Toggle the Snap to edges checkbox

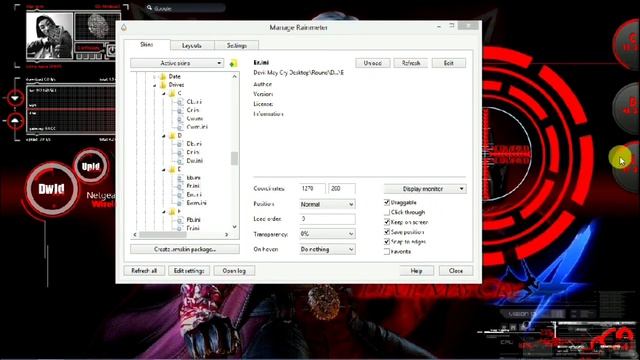click(387, 242)
